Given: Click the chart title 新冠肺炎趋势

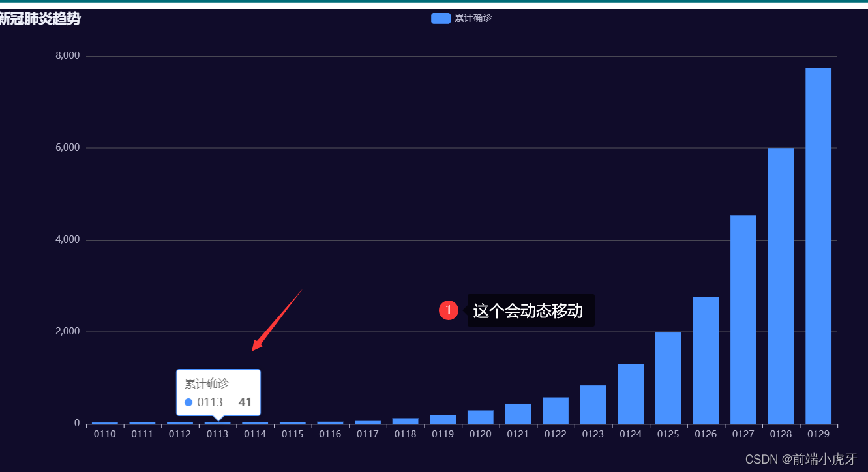Looking at the screenshot, I should point(39,19).
